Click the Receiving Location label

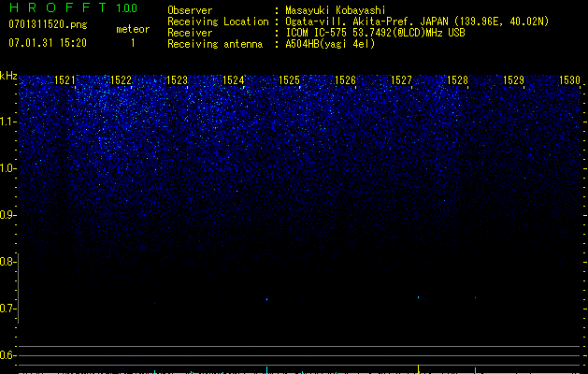point(218,22)
